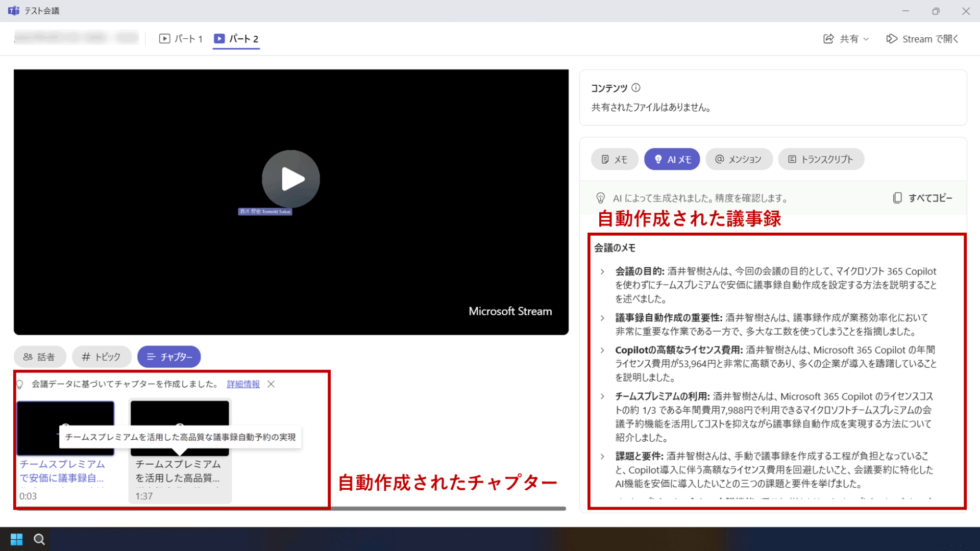The image size is (980, 551).
Task: Click the @ icon on the メンション tab
Action: point(719,159)
